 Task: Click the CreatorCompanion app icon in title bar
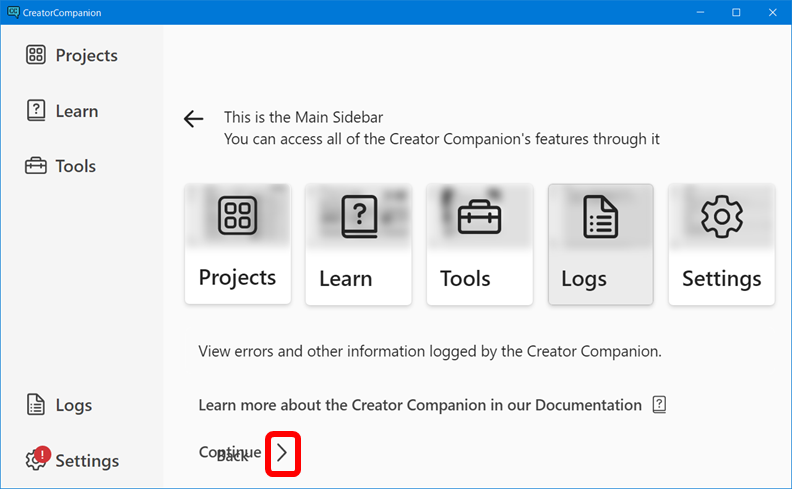point(12,12)
